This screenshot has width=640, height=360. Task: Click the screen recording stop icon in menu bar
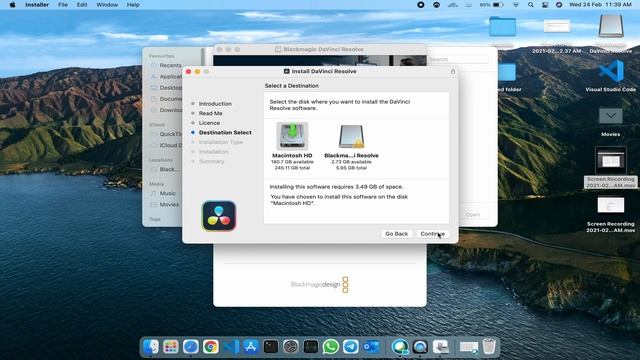(x=421, y=5)
